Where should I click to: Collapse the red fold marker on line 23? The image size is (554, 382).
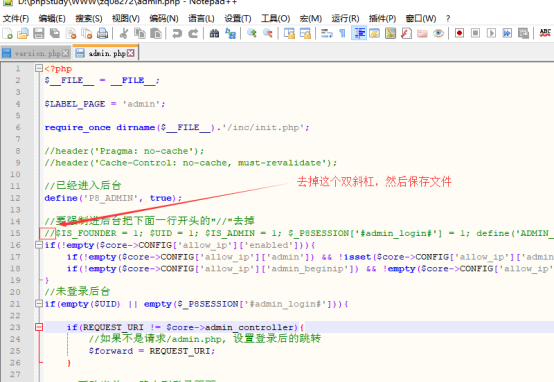pyautogui.click(x=39, y=327)
